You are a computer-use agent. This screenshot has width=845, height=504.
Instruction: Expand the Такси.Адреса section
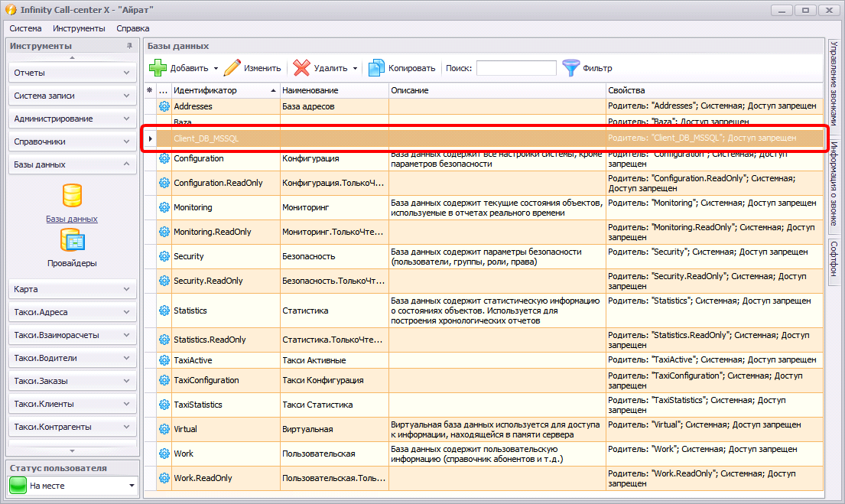pyautogui.click(x=72, y=312)
